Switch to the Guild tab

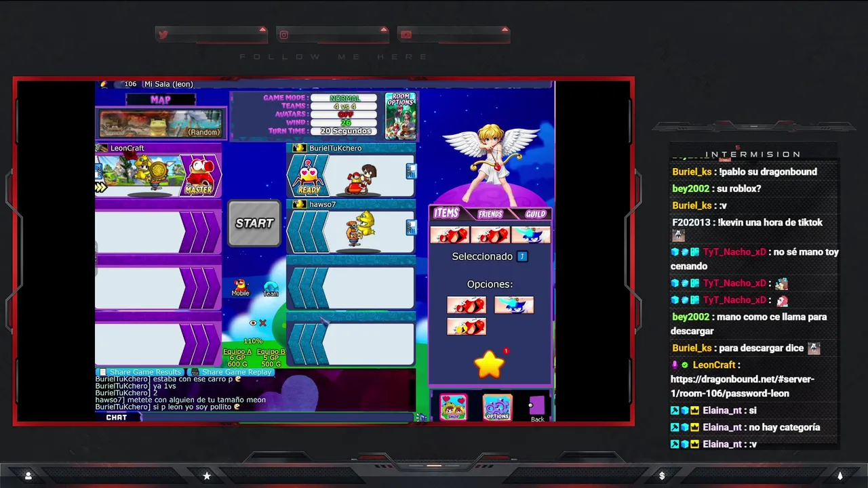click(535, 214)
